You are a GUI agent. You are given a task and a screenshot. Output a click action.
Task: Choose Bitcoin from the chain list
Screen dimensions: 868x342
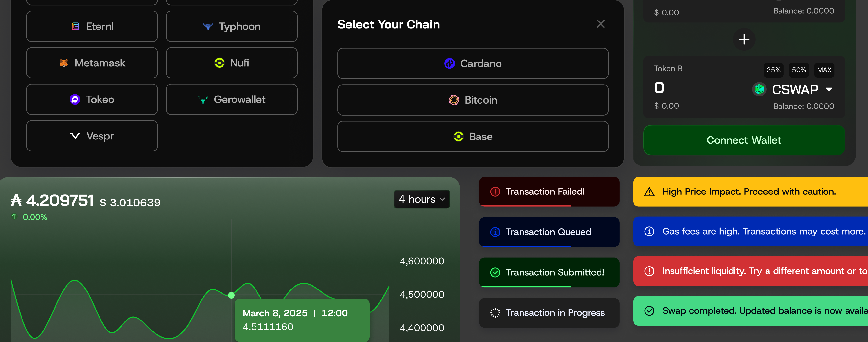[473, 100]
